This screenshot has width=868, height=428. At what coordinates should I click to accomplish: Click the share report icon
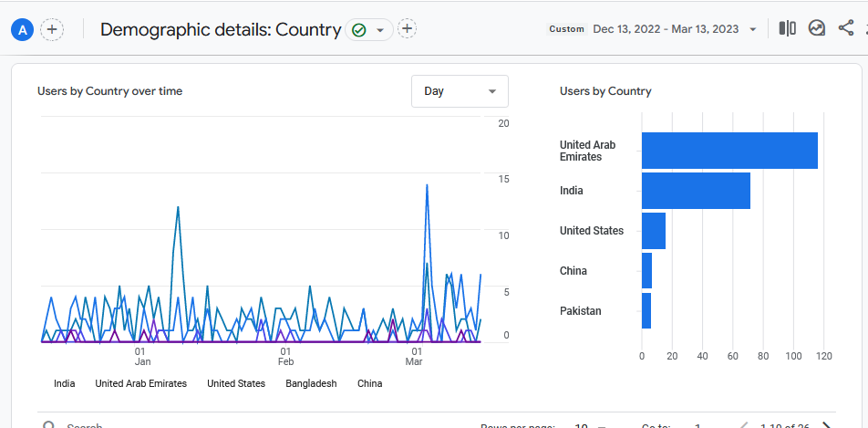846,28
